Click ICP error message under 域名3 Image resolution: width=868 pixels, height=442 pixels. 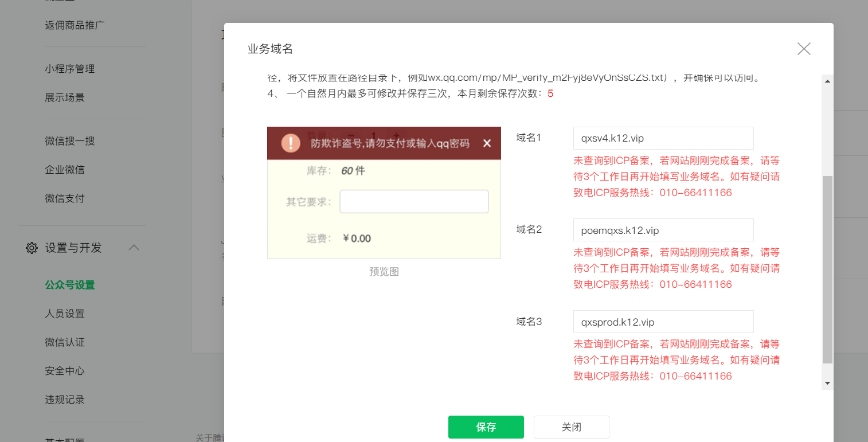click(x=677, y=360)
